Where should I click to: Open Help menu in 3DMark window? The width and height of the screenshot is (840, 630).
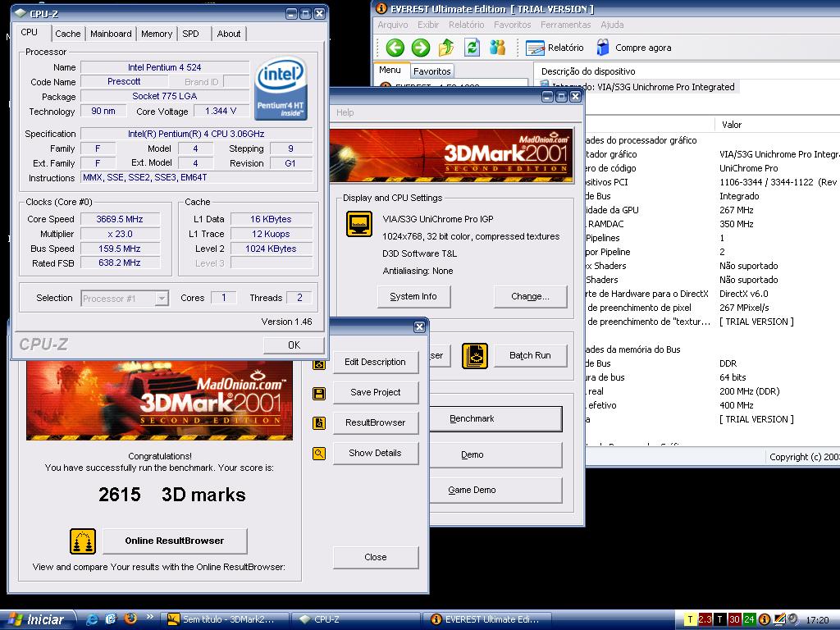tap(345, 112)
